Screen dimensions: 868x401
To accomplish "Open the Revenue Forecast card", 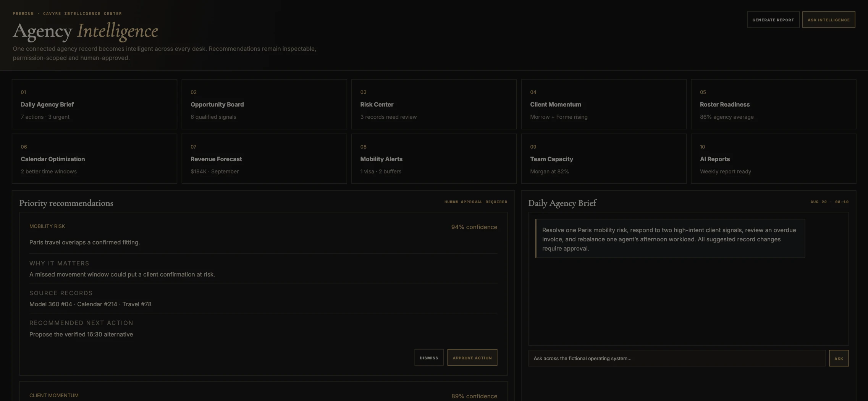I will pos(264,158).
